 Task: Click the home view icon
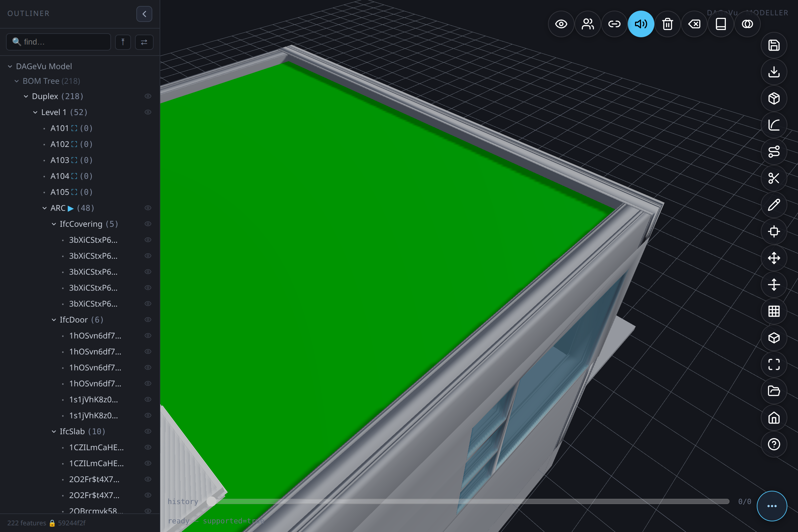pos(774,418)
